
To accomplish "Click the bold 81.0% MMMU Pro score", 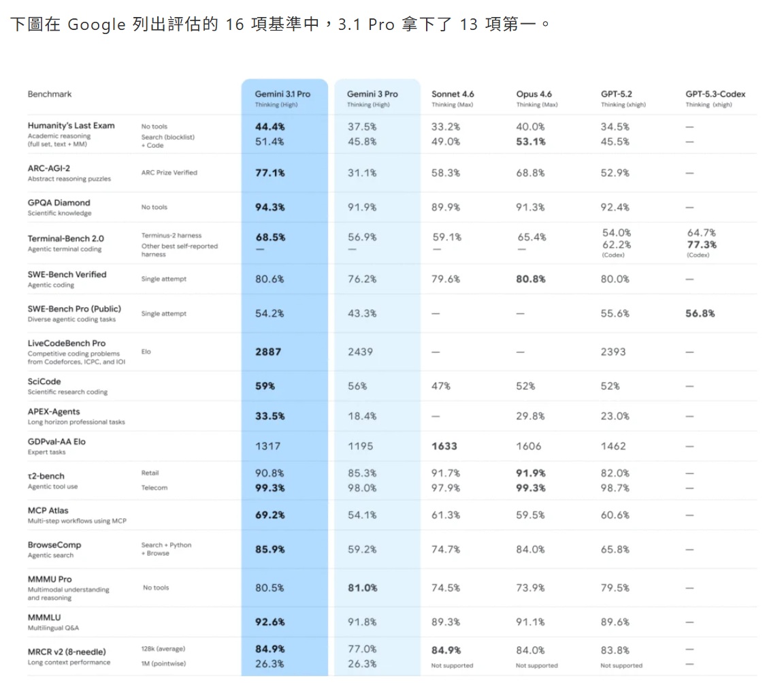I will pyautogui.click(x=363, y=588).
